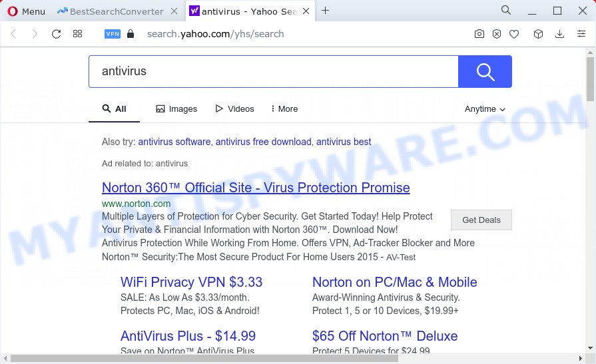Click the www.norton.com green URL text
This screenshot has height=364, width=596.
coord(136,204)
